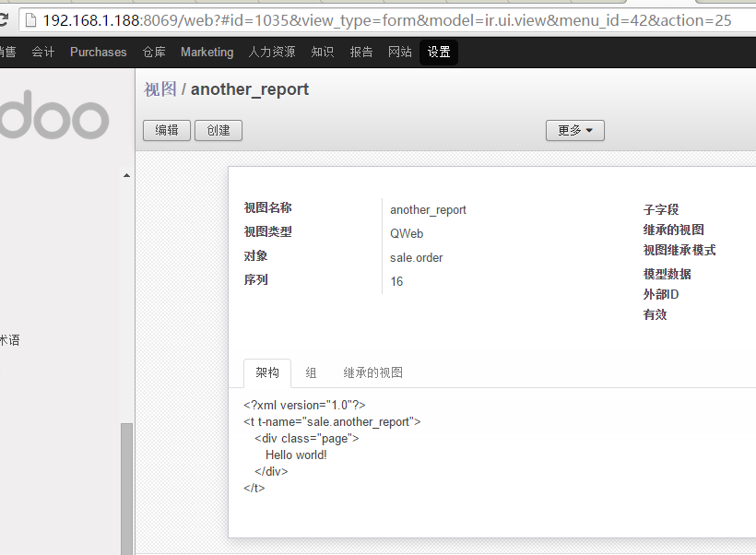Click the 编辑 button

coord(167,130)
